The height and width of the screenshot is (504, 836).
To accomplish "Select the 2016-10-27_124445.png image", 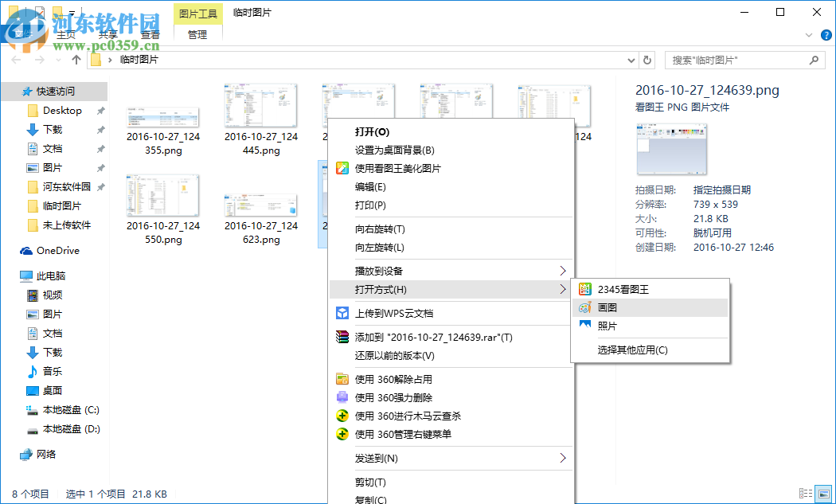I will pos(261,106).
